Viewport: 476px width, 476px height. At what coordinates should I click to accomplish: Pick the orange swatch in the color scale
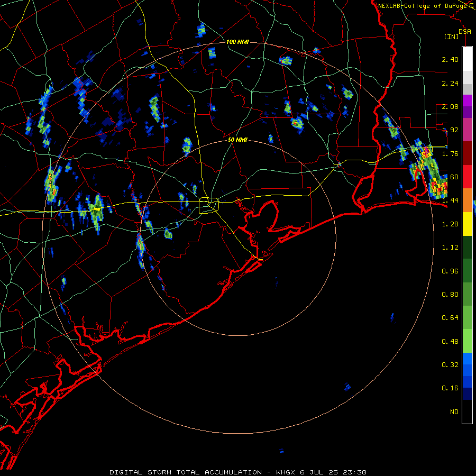pos(467,200)
